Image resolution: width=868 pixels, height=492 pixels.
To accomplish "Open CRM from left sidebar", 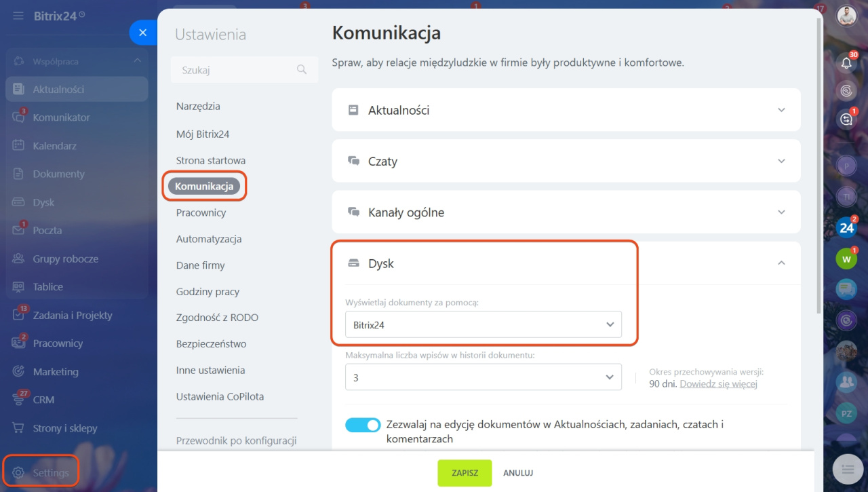I will (43, 400).
